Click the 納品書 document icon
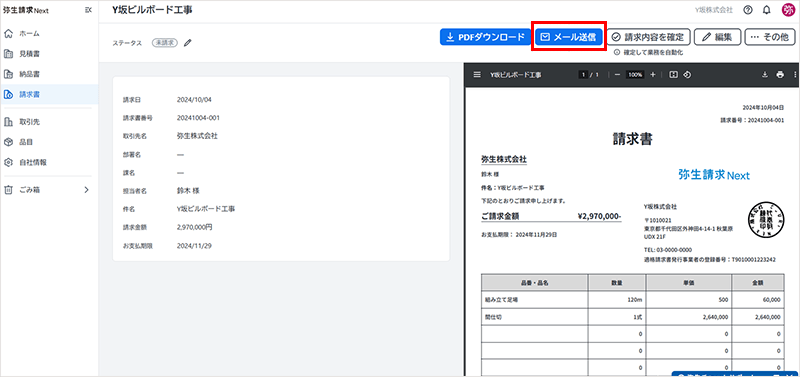Image resolution: width=800 pixels, height=377 pixels. coord(8,74)
